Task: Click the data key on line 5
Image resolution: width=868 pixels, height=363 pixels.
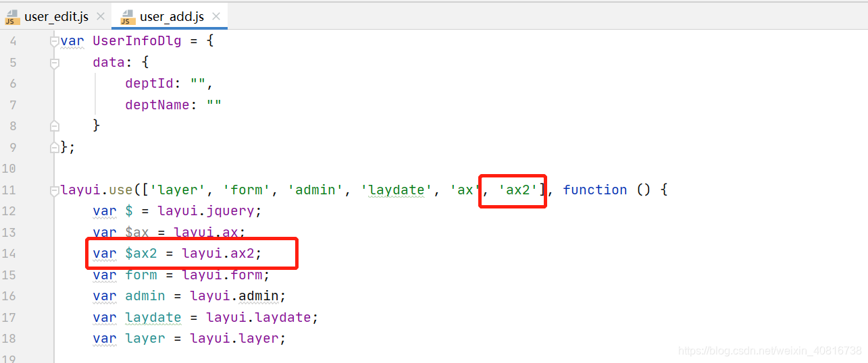Action: (109, 63)
